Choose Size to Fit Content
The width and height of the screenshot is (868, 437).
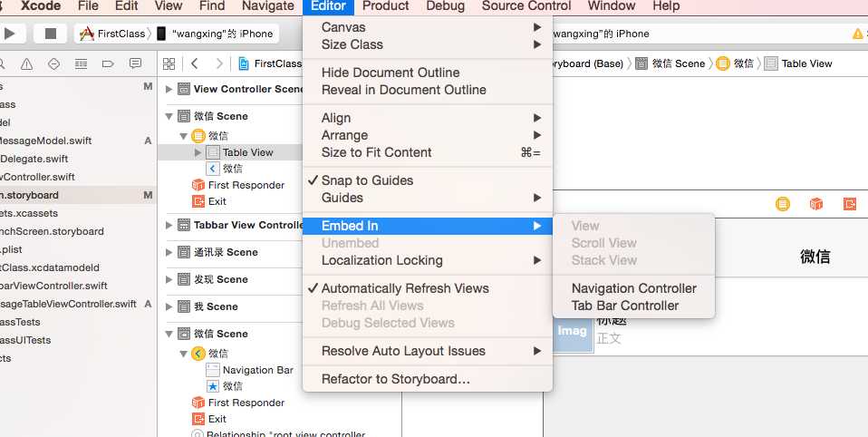(428, 152)
